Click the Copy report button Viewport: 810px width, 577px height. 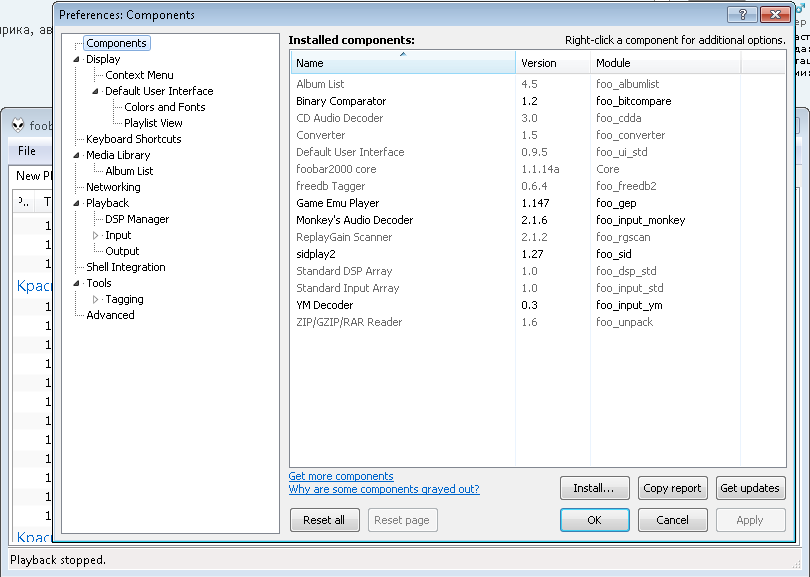tap(672, 488)
